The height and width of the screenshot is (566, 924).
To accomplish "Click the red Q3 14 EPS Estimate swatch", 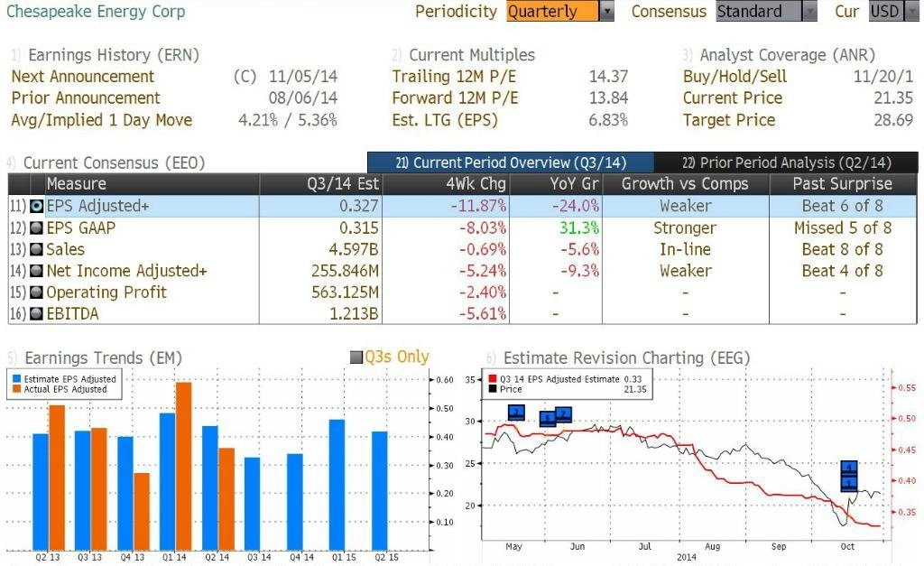I will pos(493,379).
